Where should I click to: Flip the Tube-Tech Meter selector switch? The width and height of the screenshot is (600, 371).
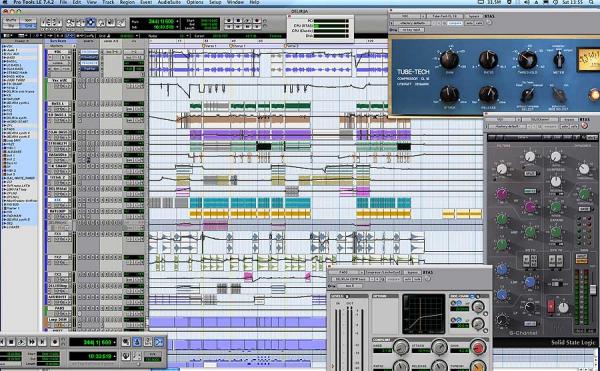click(x=559, y=60)
